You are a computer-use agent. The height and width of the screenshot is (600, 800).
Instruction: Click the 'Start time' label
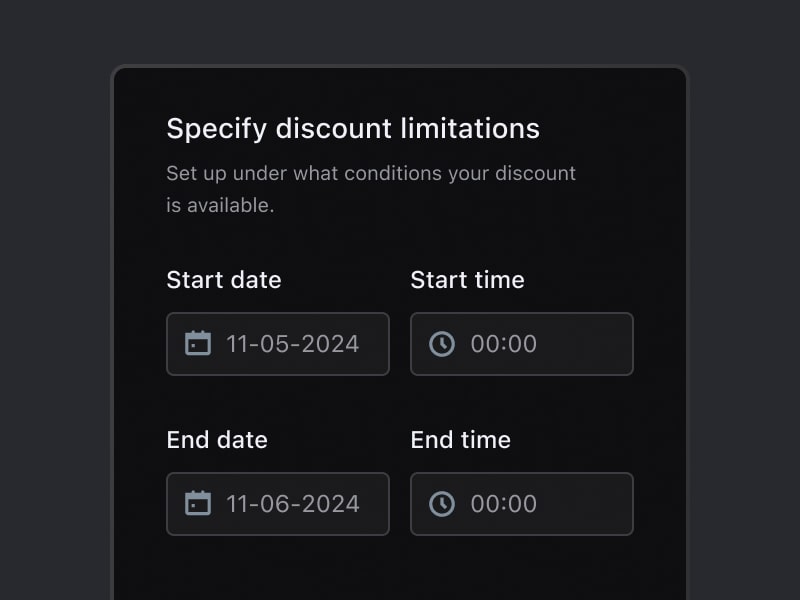[x=467, y=280]
